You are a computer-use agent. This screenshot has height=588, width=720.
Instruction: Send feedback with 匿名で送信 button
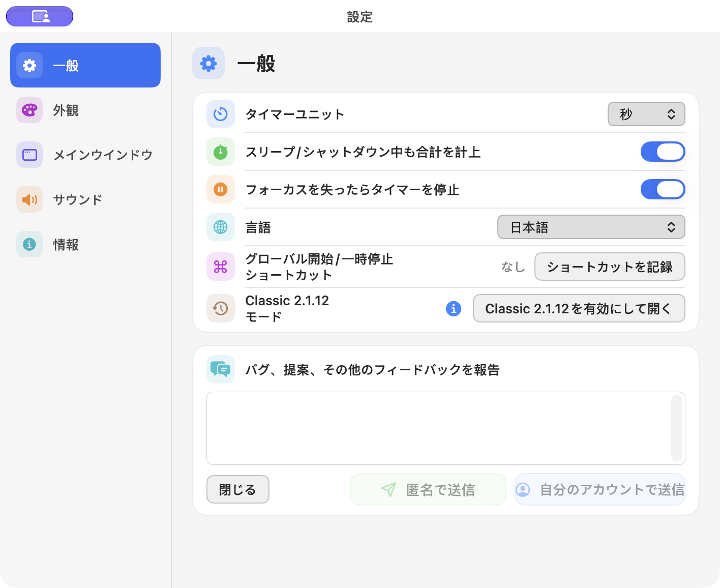428,489
